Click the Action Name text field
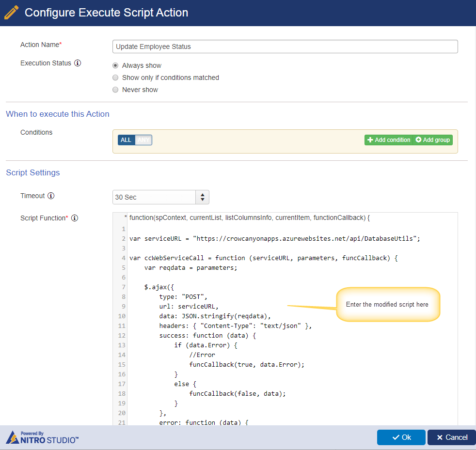This screenshot has width=476, height=450. point(285,47)
